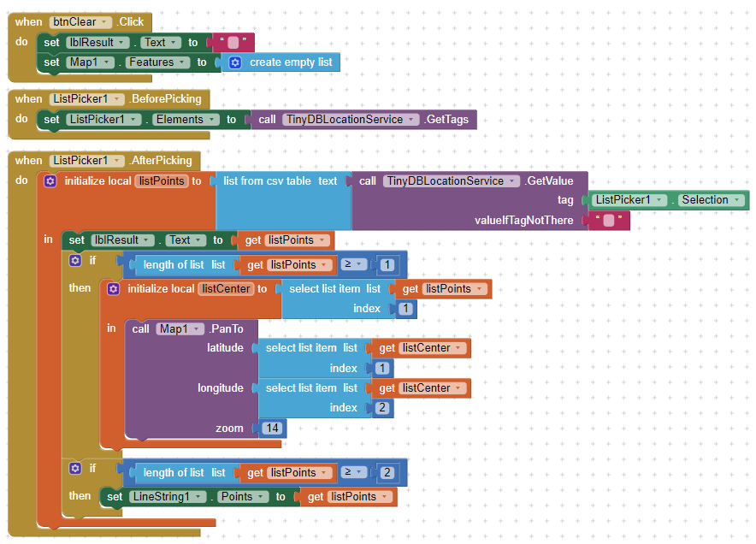Open the LineString1 component dropdown

point(198,497)
